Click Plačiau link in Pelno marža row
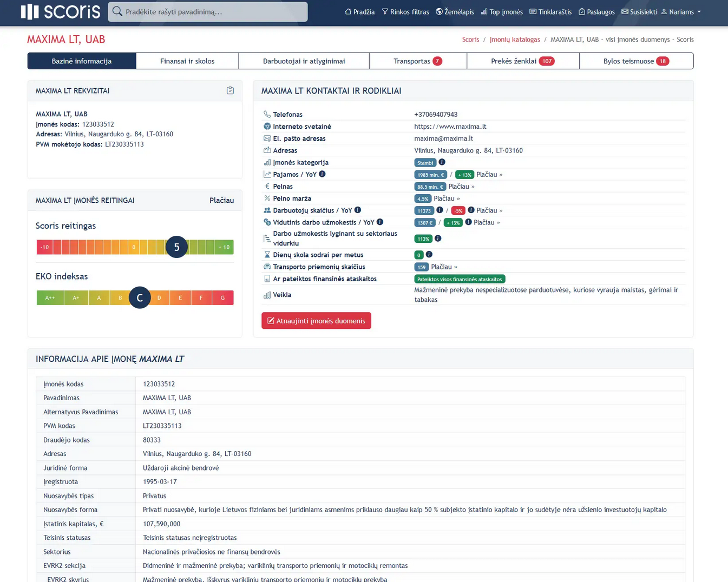The height and width of the screenshot is (582, 728). (x=447, y=199)
